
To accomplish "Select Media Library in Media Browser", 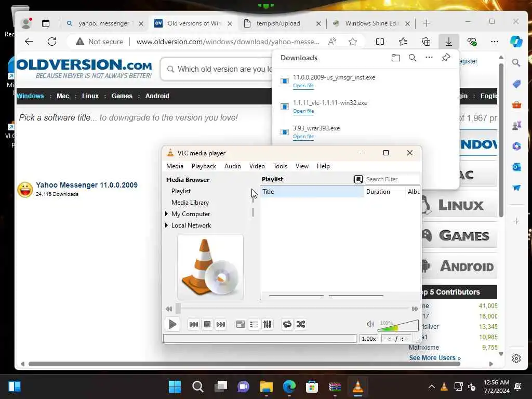I will click(190, 203).
